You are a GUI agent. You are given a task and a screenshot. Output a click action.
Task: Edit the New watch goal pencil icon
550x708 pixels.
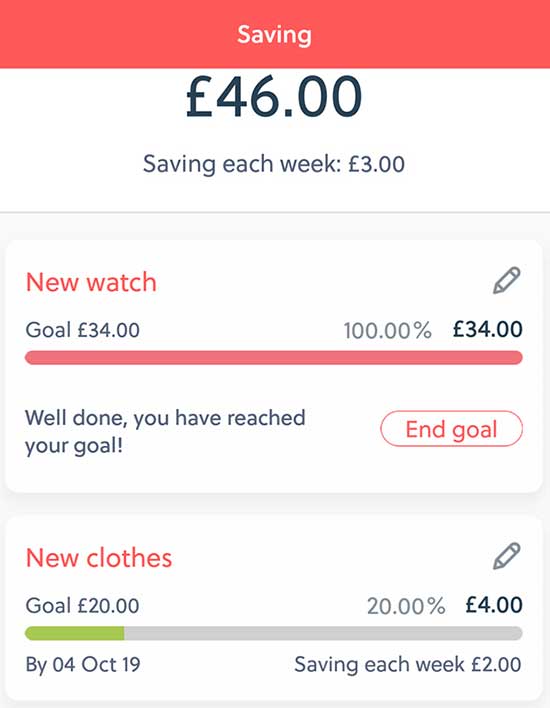point(506,281)
